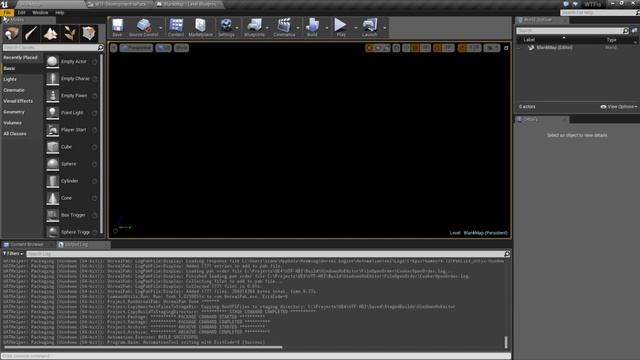Click the Empty Actor sphere thumbnail
The image size is (640, 360).
point(52,62)
